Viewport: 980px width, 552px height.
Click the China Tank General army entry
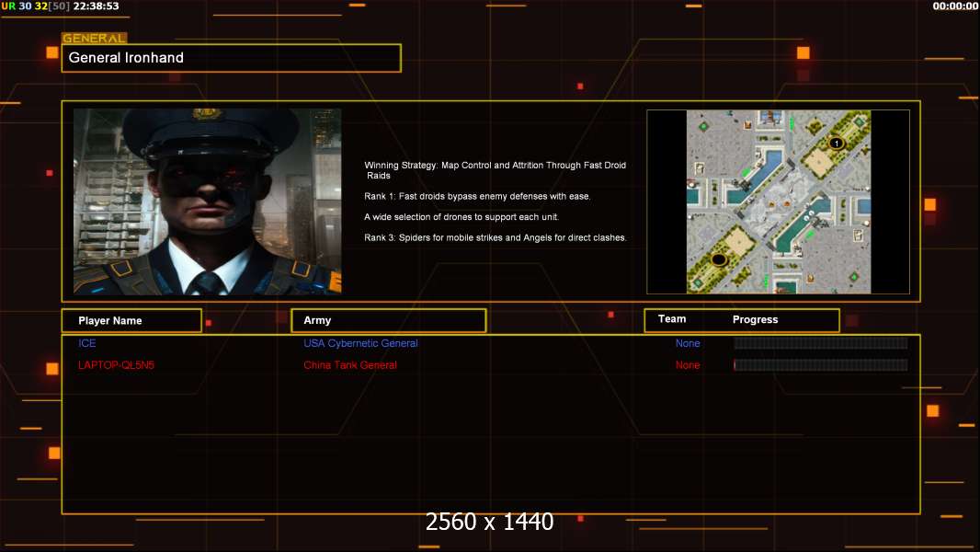350,365
